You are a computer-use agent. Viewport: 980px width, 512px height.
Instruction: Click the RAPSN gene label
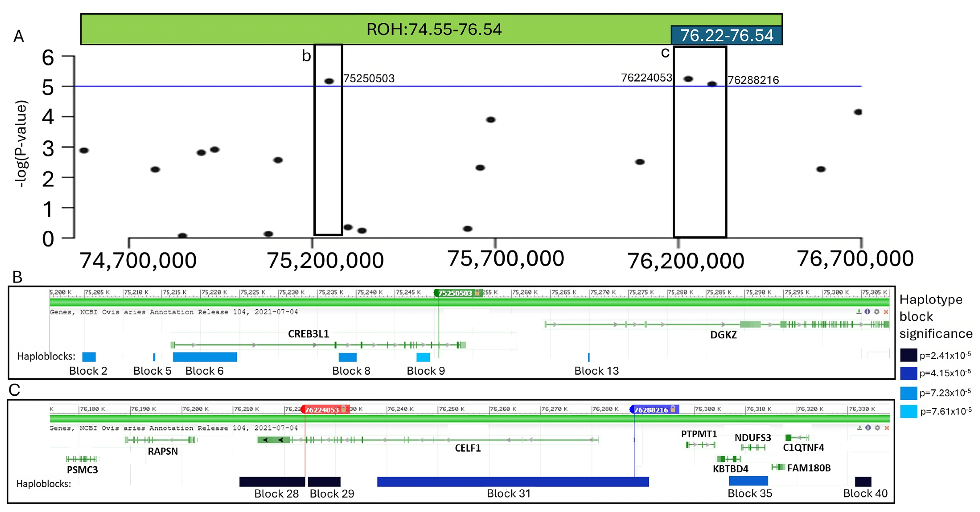(163, 451)
